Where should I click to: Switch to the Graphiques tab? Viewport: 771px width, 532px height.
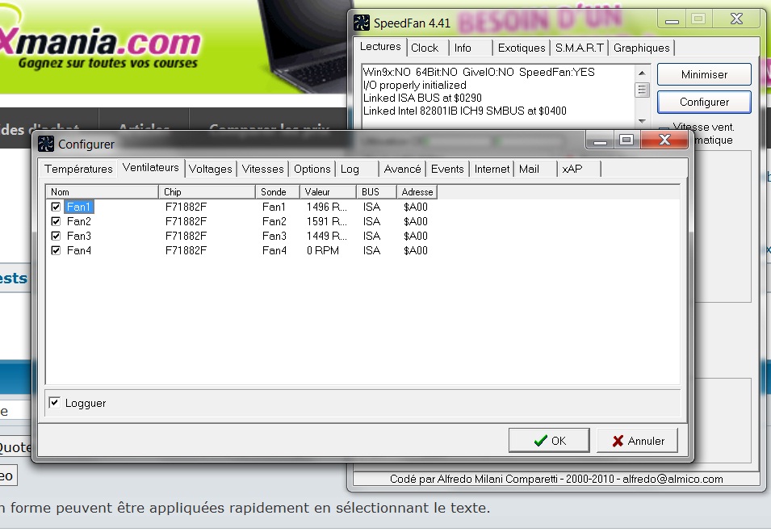641,48
